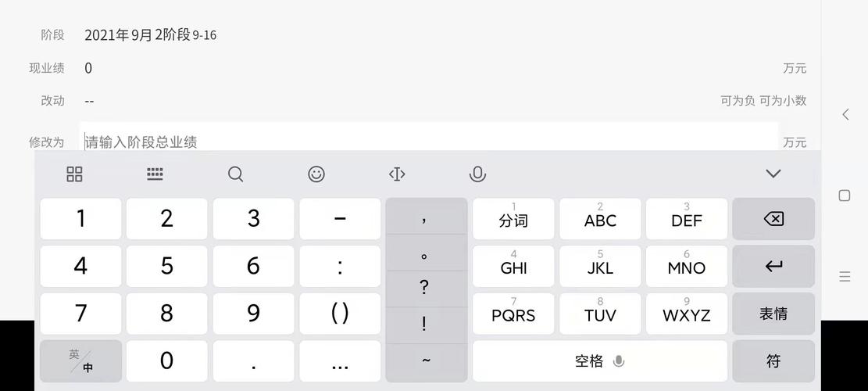The height and width of the screenshot is (391, 868).
Task: Collapse the keyboard with down chevron
Action: coord(773,174)
